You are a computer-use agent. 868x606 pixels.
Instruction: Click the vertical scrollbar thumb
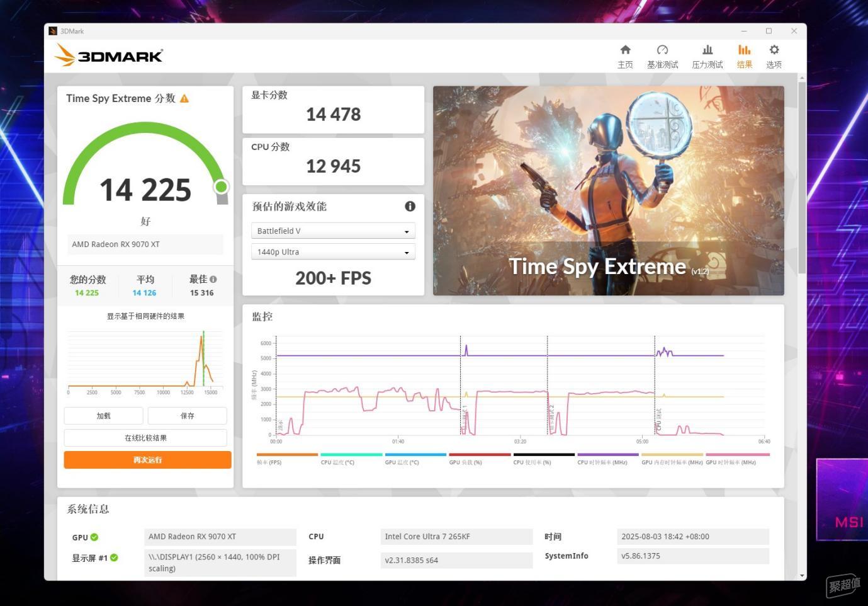(802, 178)
